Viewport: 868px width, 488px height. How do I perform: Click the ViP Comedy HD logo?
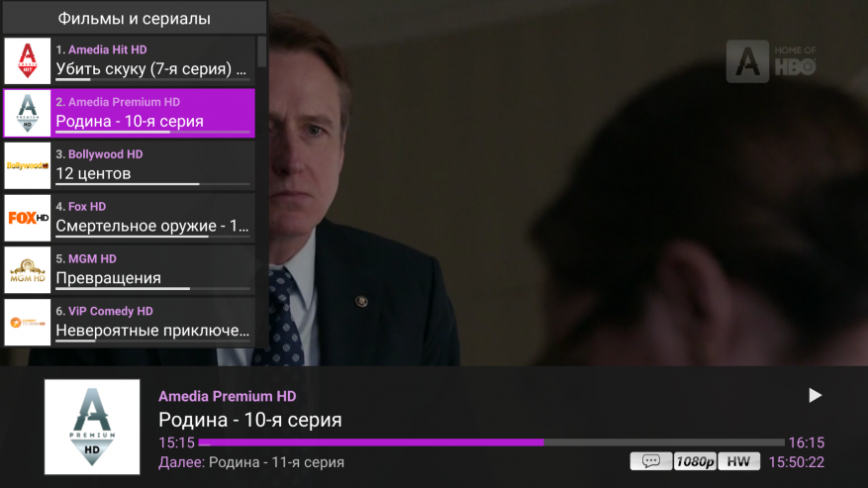point(27,323)
